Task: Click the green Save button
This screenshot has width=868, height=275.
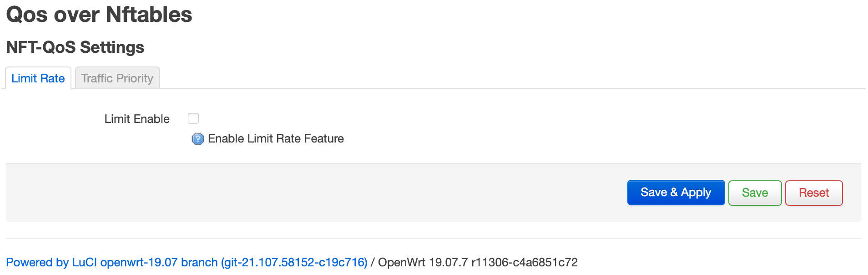Action: pyautogui.click(x=755, y=193)
